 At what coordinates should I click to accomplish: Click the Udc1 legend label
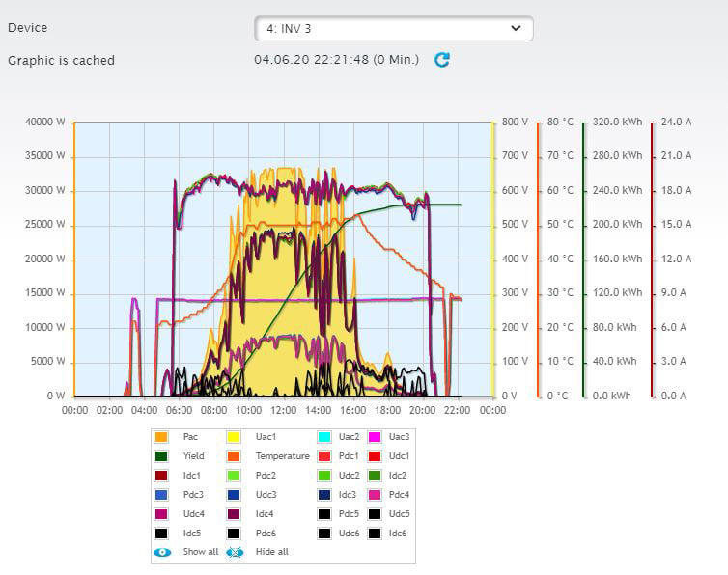point(400,456)
